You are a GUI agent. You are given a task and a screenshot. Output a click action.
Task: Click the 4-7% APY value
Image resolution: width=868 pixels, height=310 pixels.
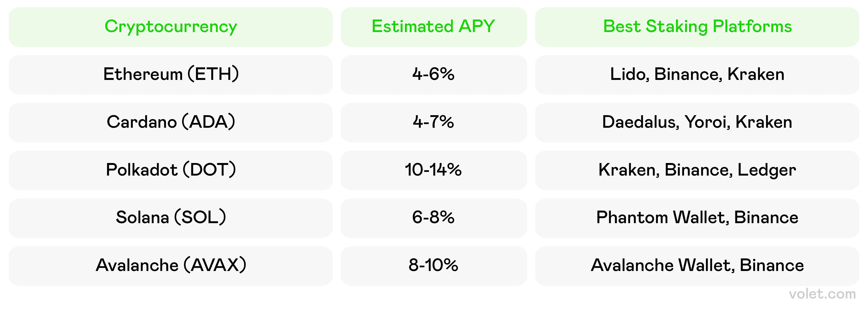point(433,122)
